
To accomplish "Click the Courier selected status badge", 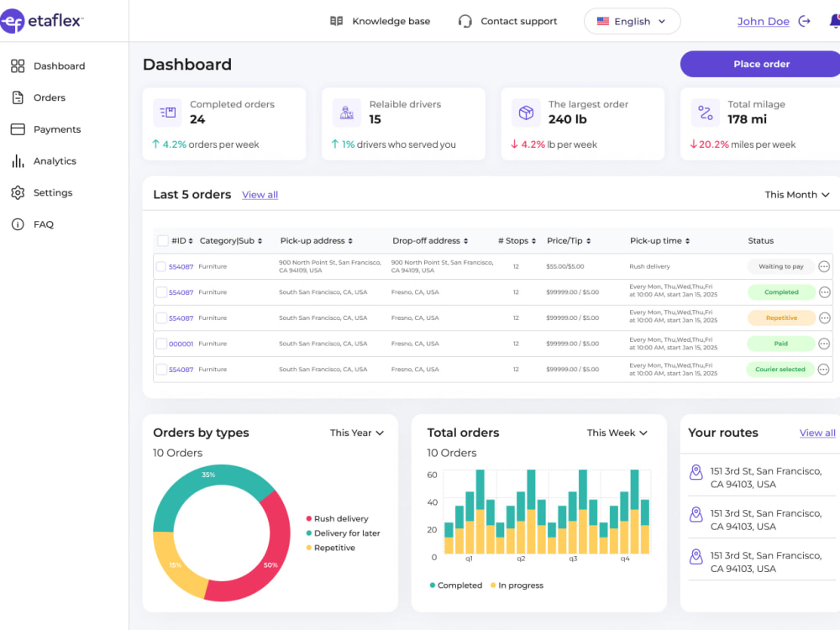I will (780, 369).
